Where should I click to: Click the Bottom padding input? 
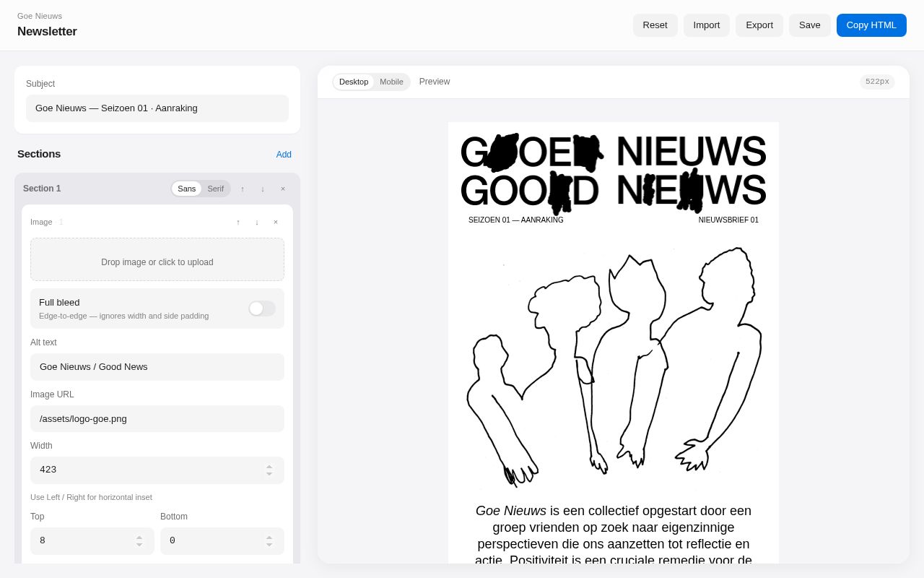click(x=222, y=541)
